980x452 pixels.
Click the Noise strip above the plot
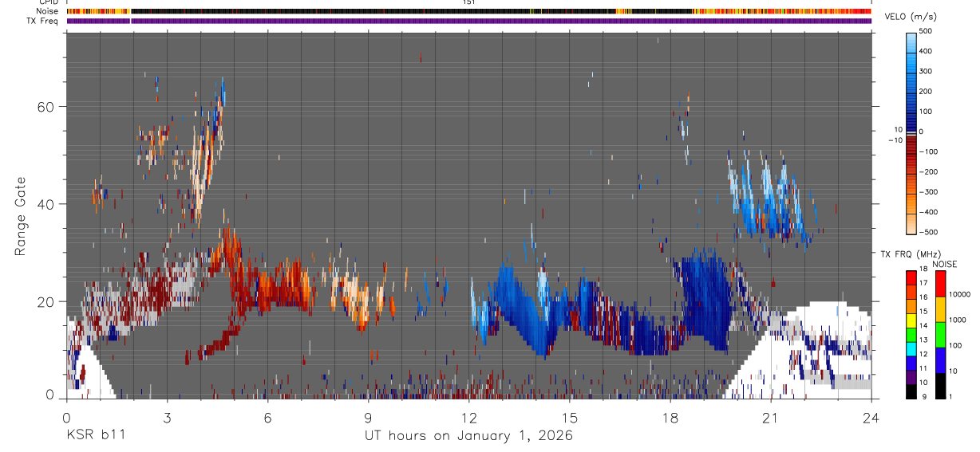(x=468, y=11)
